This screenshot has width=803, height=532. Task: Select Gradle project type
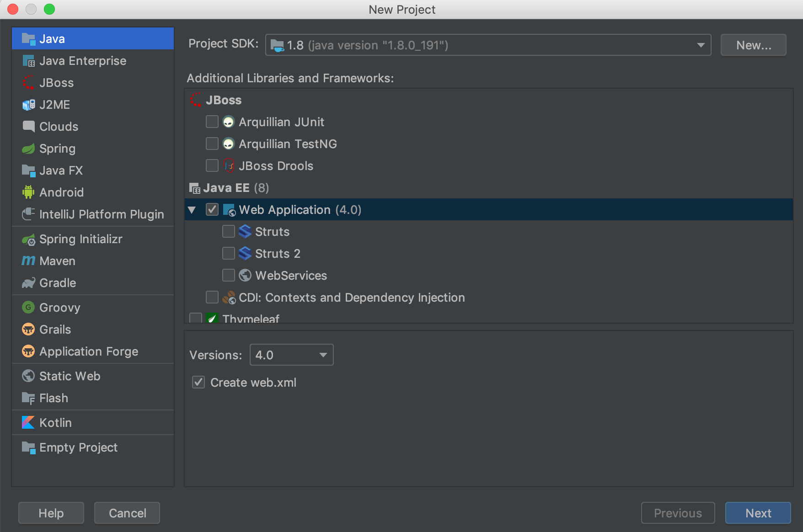click(x=93, y=283)
